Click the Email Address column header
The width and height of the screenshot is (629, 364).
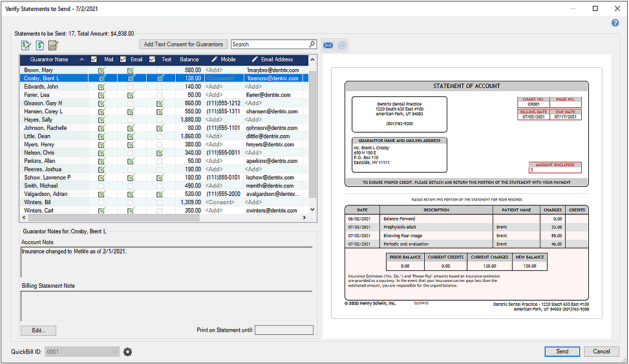[276, 59]
